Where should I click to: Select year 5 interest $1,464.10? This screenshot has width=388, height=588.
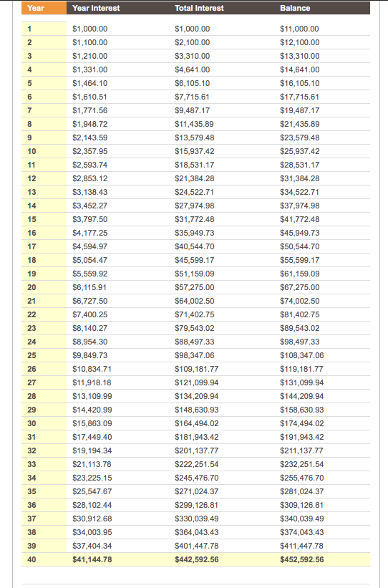pyautogui.click(x=90, y=83)
